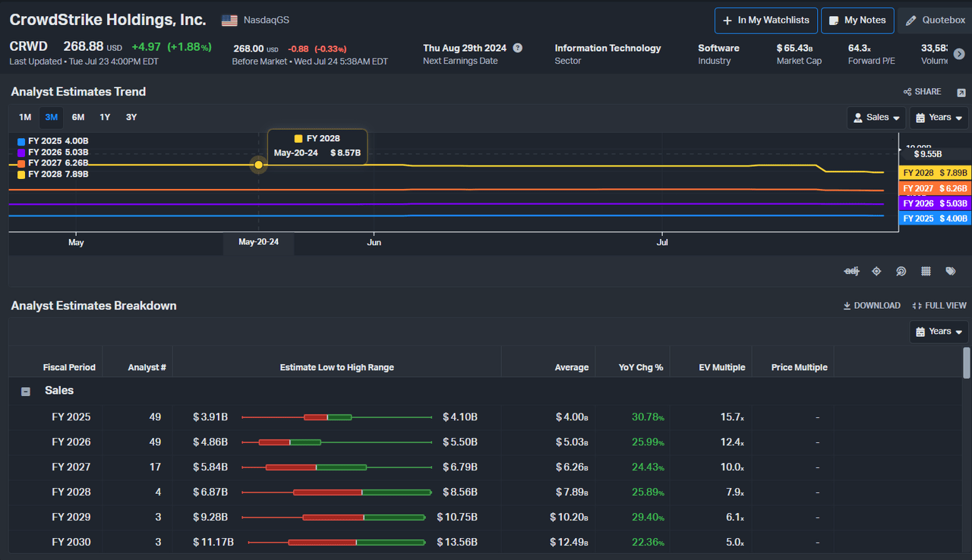Click the FY 2029 fiscal period row label
Screen dimensions: 972x560
71,518
